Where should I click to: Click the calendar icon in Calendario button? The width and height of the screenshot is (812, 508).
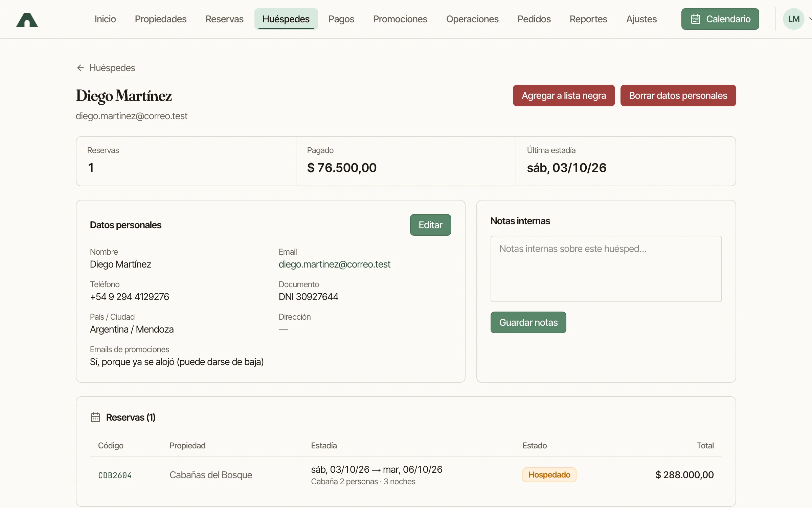click(695, 19)
